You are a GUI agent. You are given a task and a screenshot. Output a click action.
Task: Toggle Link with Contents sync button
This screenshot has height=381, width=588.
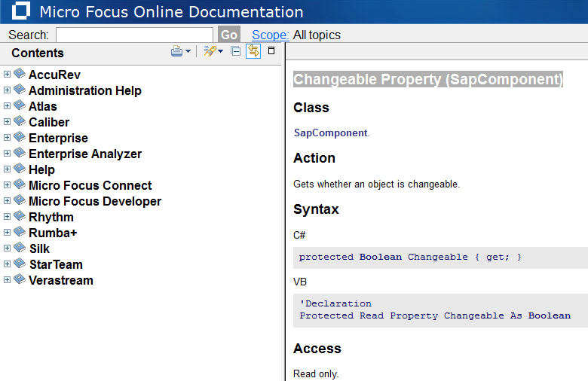pos(253,51)
